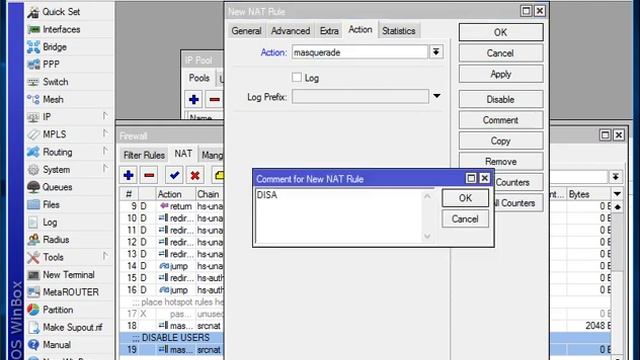Click Cancel in New NAT Rule
The width and height of the screenshot is (640, 360).
pos(501,53)
